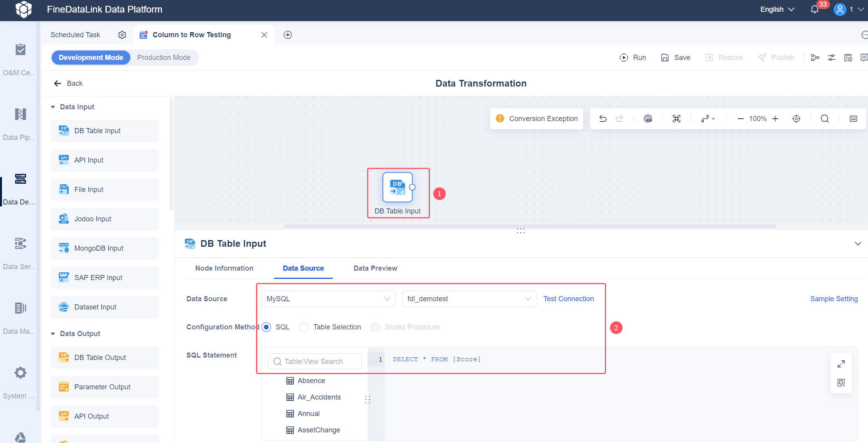
Task: Click the fit-to-screen icon on the canvas
Action: [676, 118]
